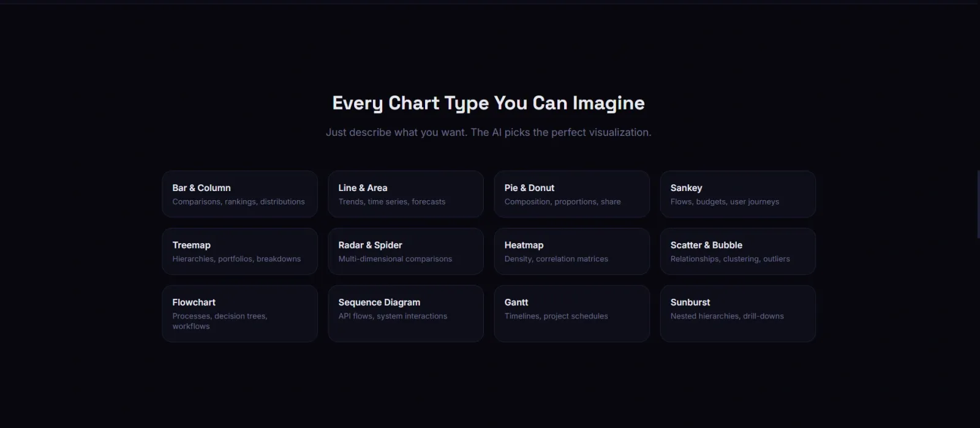Select the Treemap chart card

tap(239, 251)
